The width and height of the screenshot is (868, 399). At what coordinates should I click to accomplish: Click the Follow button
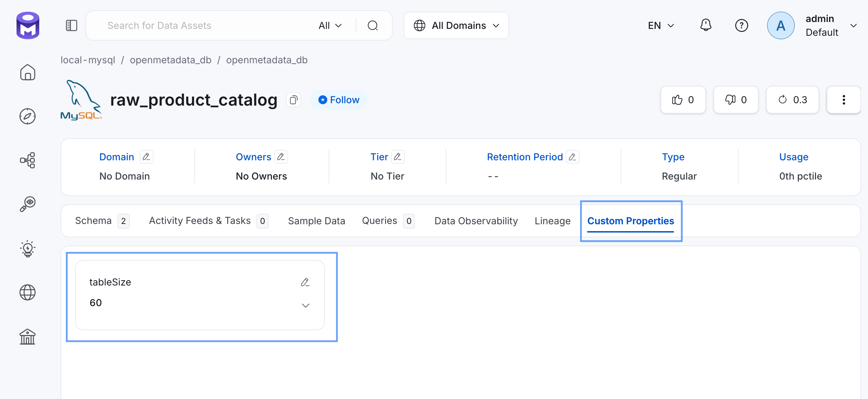tap(339, 99)
